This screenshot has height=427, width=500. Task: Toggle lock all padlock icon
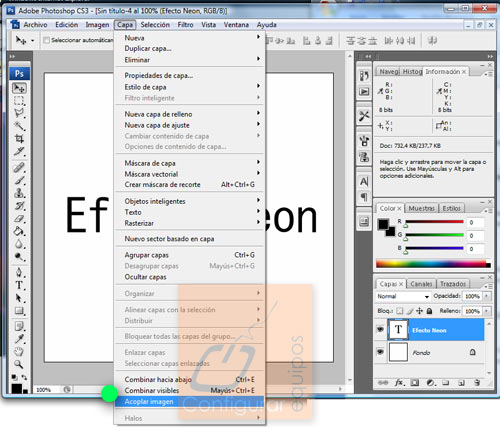(x=429, y=311)
